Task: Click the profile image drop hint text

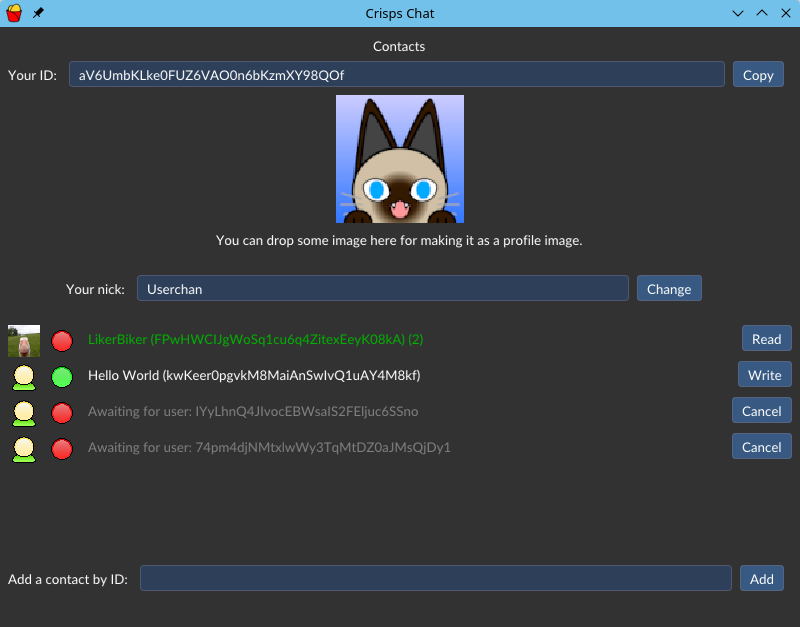Action: pyautogui.click(x=399, y=240)
